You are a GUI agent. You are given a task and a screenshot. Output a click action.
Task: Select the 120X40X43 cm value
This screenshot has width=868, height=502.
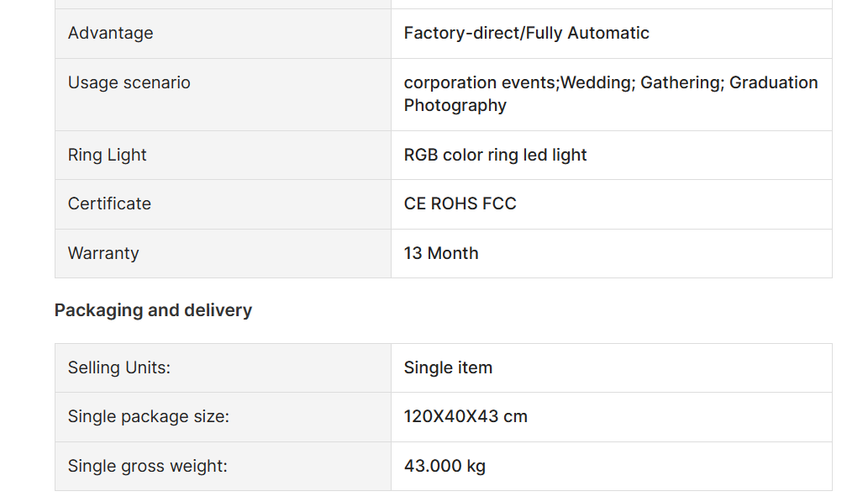tap(466, 417)
